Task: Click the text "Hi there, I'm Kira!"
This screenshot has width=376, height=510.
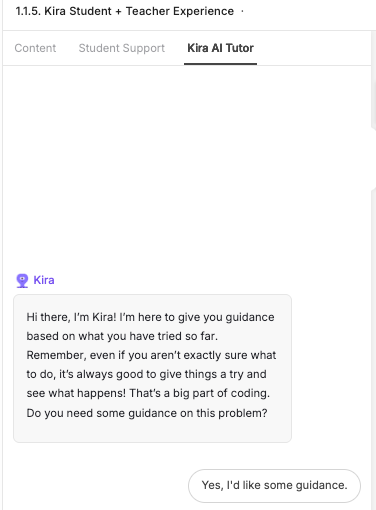Action: pos(71,317)
